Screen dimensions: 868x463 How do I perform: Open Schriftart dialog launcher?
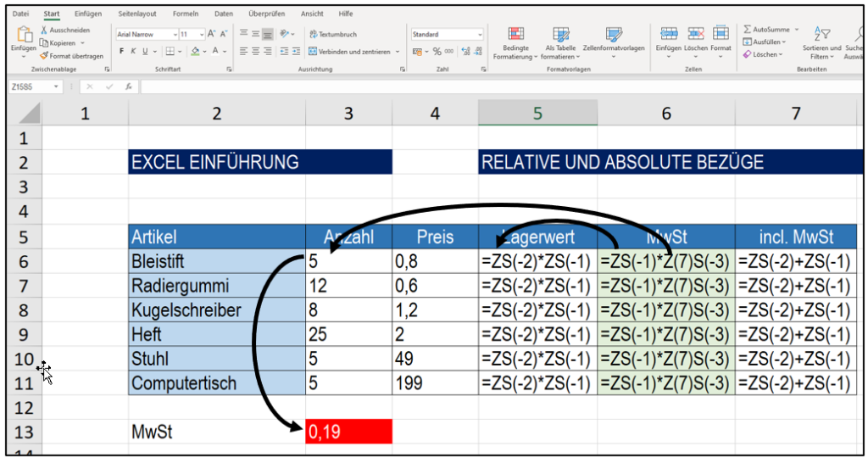229,70
